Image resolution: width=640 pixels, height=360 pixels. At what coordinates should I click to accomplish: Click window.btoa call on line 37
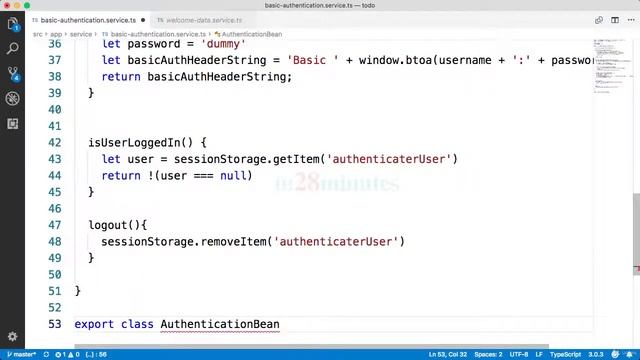point(396,60)
